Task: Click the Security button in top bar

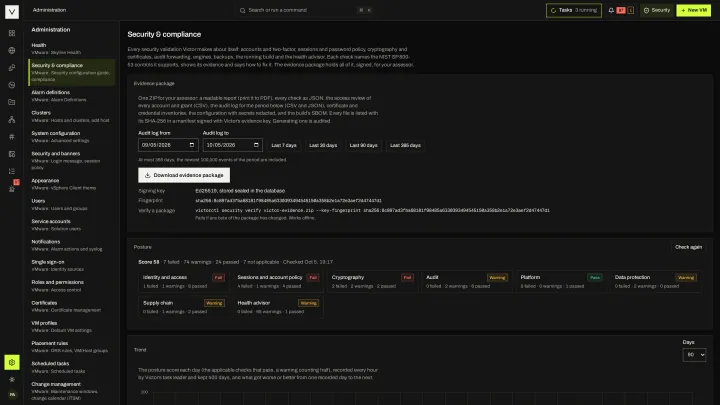Action: pyautogui.click(x=657, y=10)
